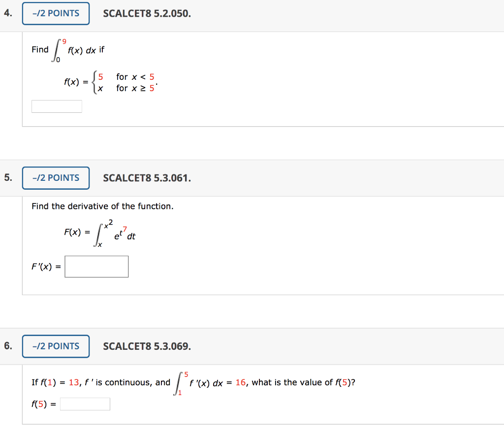
Task: Click the f(5) = label
Action: coord(44,404)
